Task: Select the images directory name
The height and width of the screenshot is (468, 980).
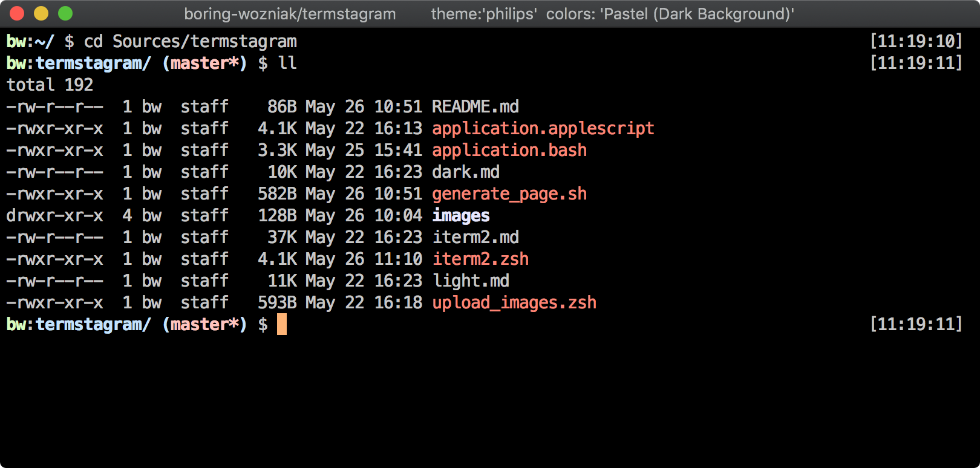Action: 461,216
